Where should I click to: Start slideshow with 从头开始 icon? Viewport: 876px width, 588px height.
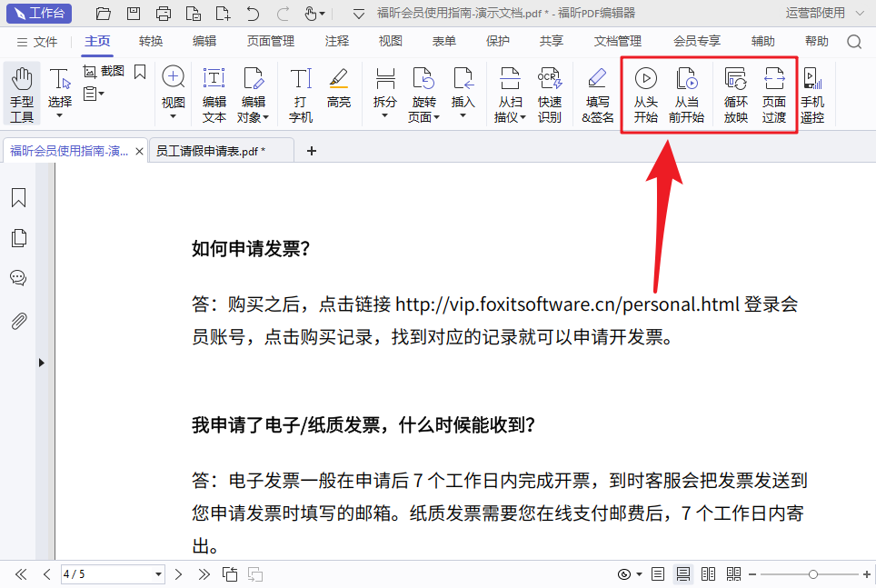(646, 91)
